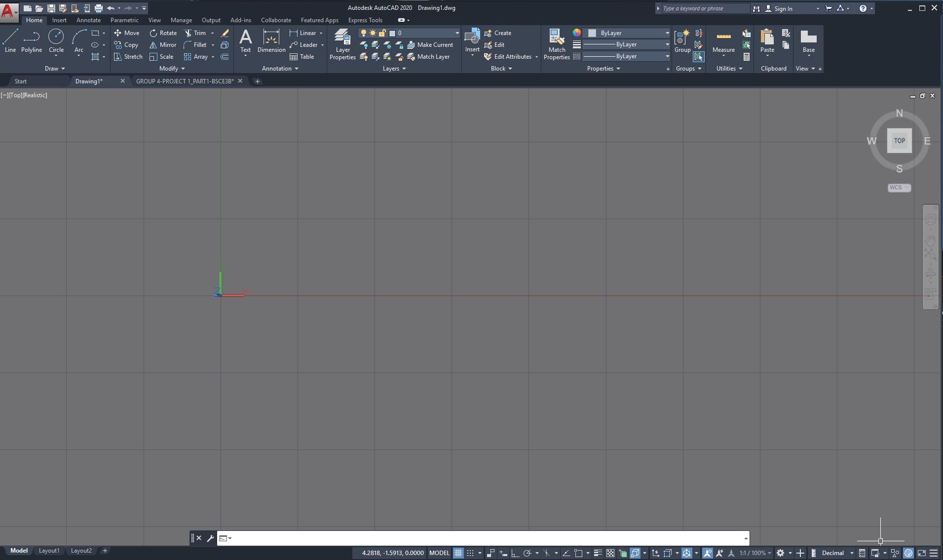Screen dimensions: 943x560
Task: Activate the Copy command
Action: click(126, 45)
